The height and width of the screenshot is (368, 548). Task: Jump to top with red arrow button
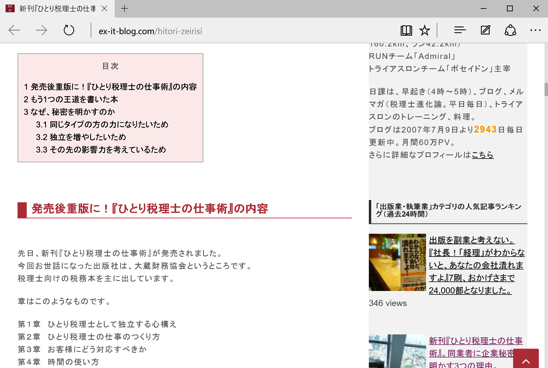tap(526, 359)
